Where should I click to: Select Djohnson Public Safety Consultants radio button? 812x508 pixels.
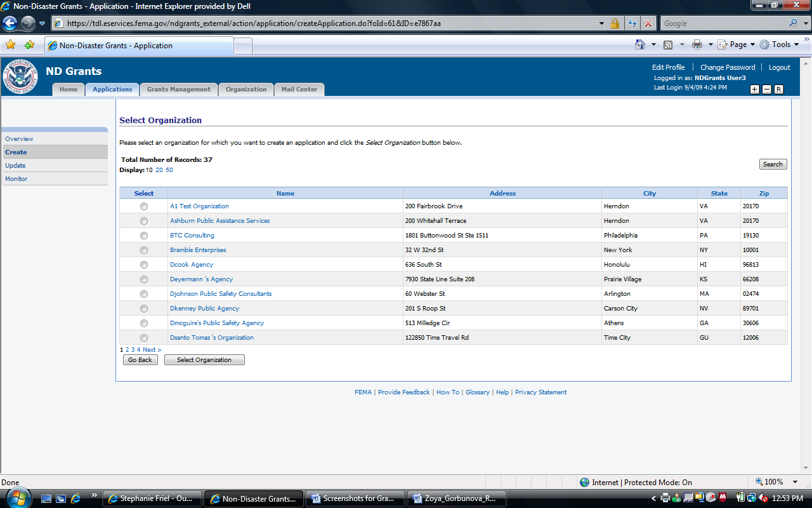click(144, 294)
